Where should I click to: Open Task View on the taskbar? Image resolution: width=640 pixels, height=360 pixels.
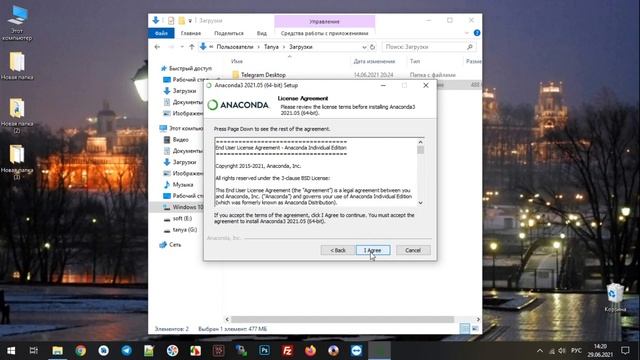click(x=34, y=351)
